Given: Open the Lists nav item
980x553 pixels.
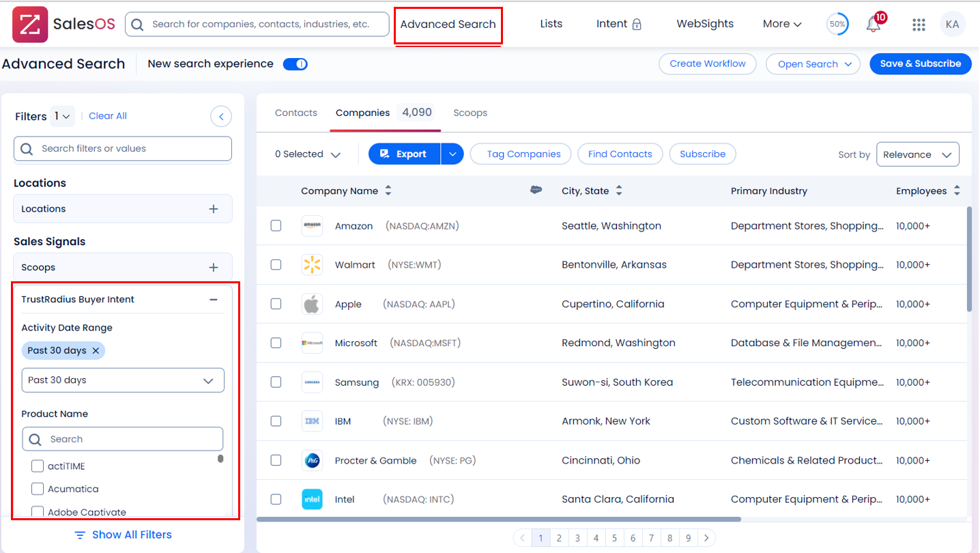Looking at the screenshot, I should [551, 24].
